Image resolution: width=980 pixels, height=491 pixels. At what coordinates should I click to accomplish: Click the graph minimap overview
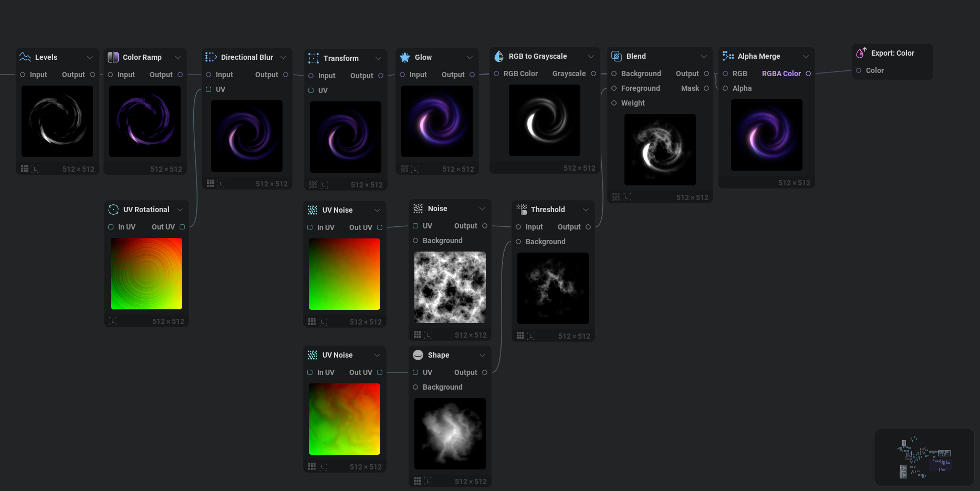(924, 457)
